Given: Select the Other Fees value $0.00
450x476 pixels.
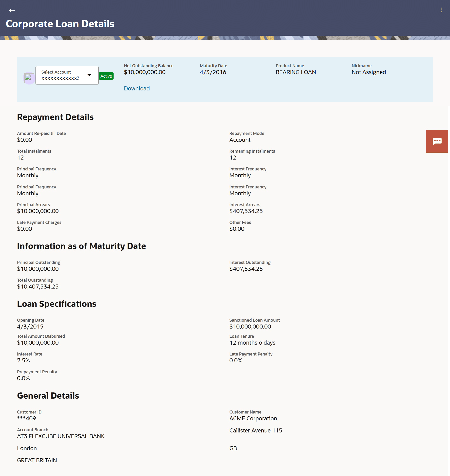Looking at the screenshot, I should (237, 229).
